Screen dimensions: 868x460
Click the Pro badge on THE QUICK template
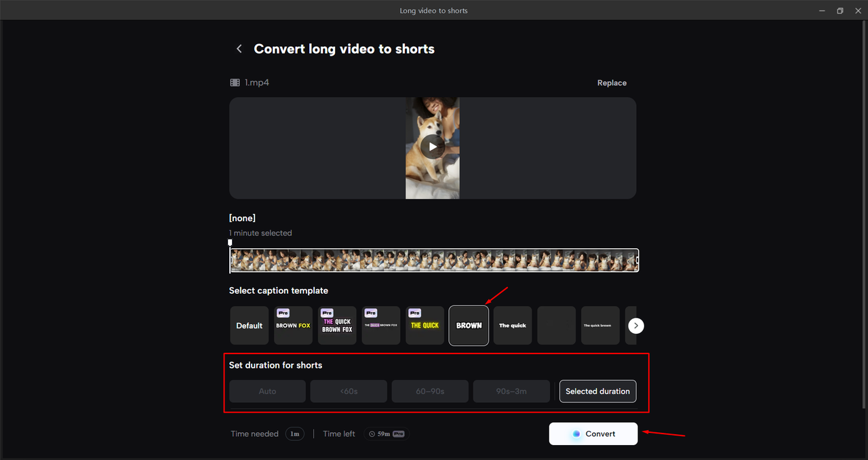pyautogui.click(x=414, y=313)
